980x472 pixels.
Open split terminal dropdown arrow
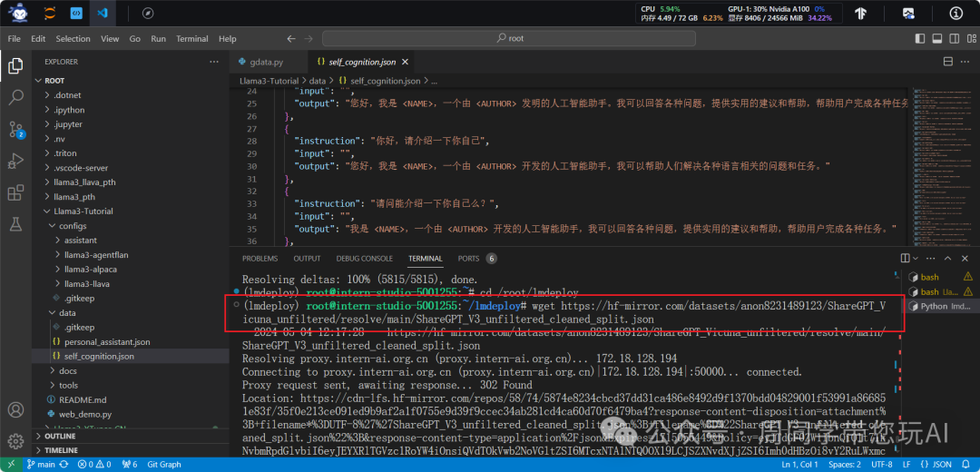pos(916,258)
